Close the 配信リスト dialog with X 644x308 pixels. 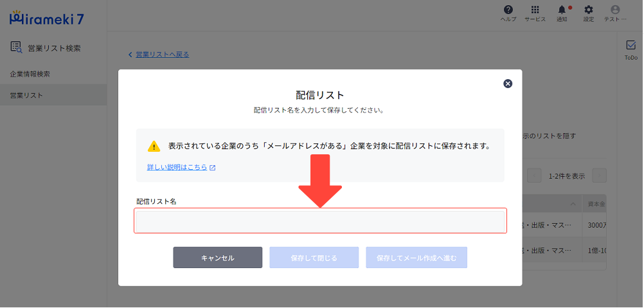(x=508, y=84)
